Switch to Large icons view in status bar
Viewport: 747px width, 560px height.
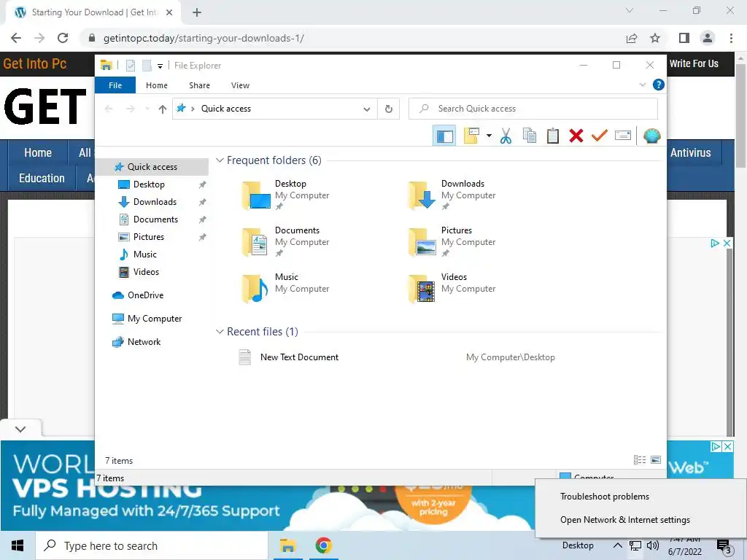pos(656,460)
